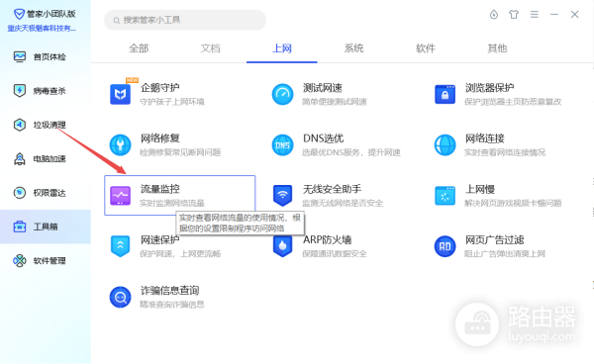Click the water drop icon in title bar
594x364 pixels.
pos(494,15)
